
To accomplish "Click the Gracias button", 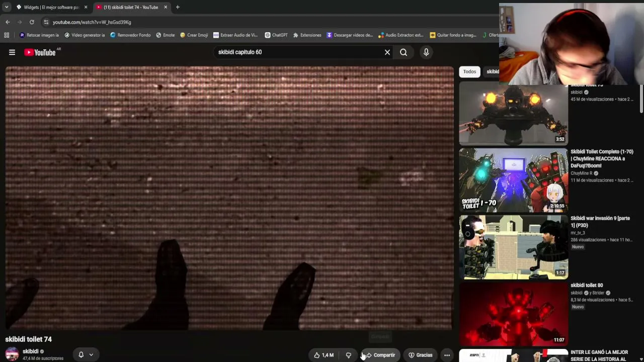I will pos(421,355).
